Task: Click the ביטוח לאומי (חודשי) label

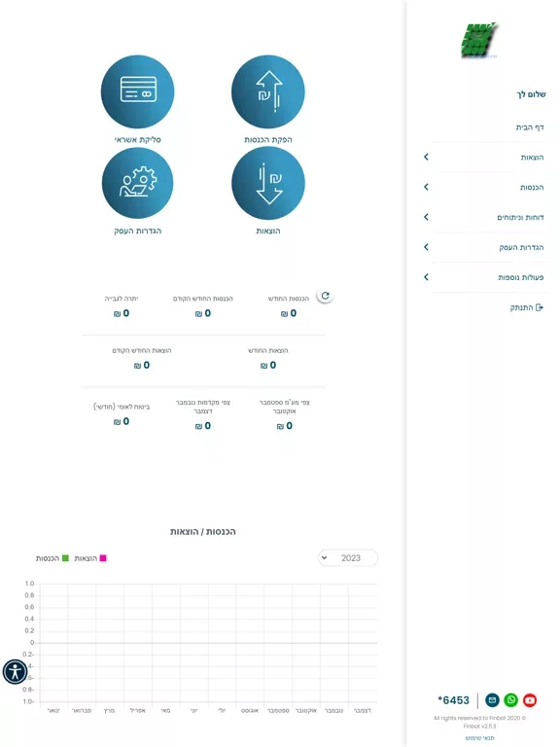Action: [x=122, y=407]
